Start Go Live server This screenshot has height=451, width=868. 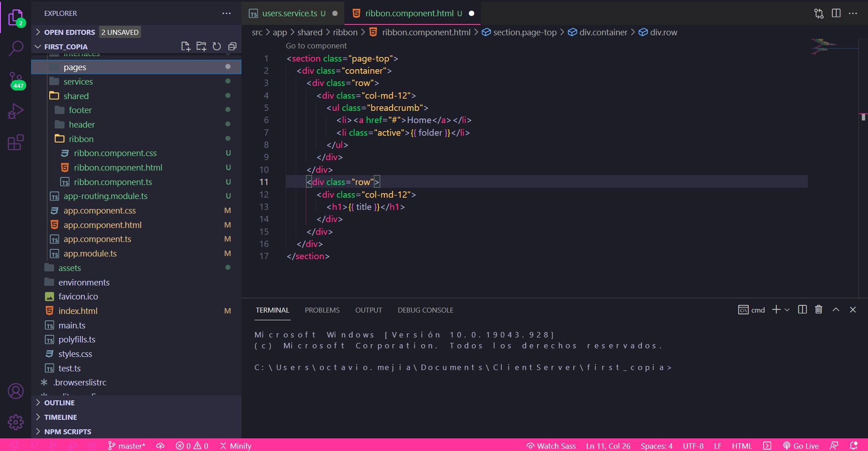tap(801, 446)
